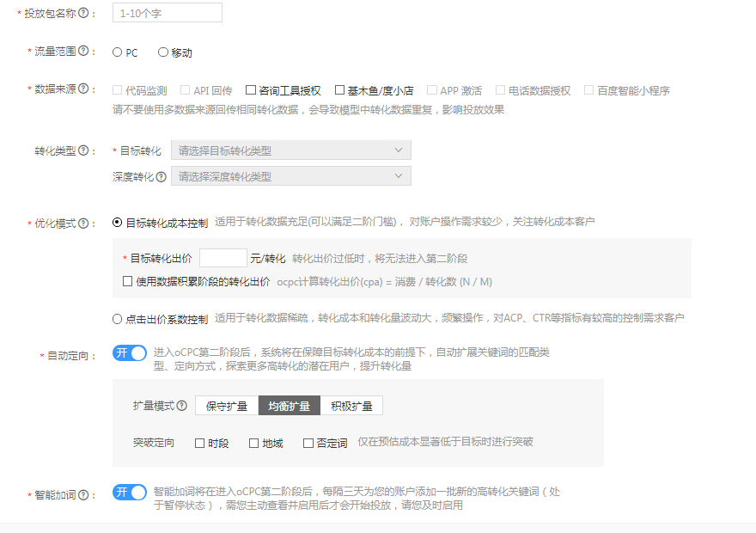Select the PC traffic radio button
Viewport: 756px width, 533px height.
click(118, 52)
